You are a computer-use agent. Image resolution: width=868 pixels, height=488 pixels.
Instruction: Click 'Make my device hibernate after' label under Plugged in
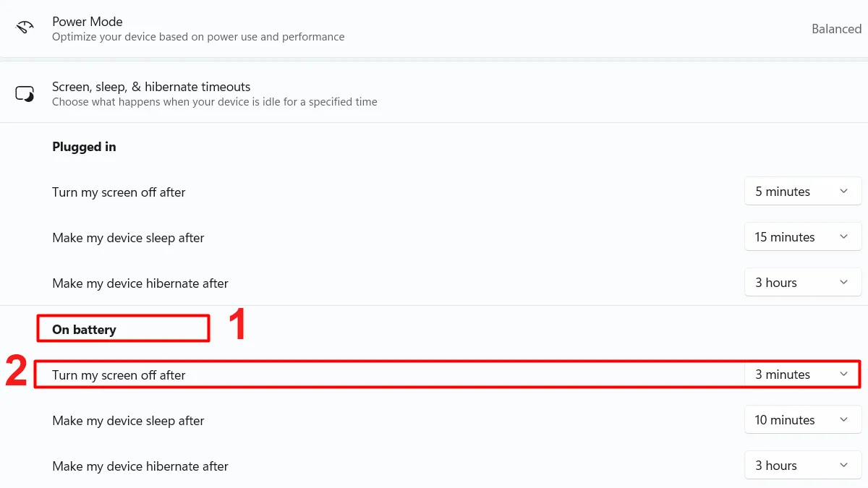(x=140, y=283)
